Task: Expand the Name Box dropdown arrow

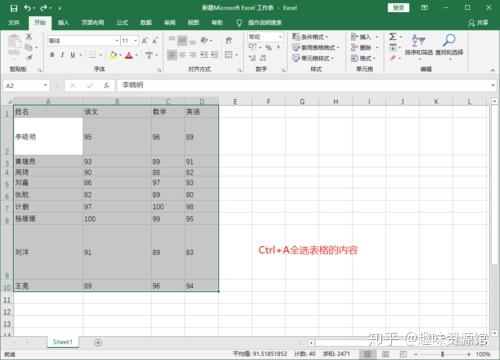Action: pyautogui.click(x=45, y=85)
